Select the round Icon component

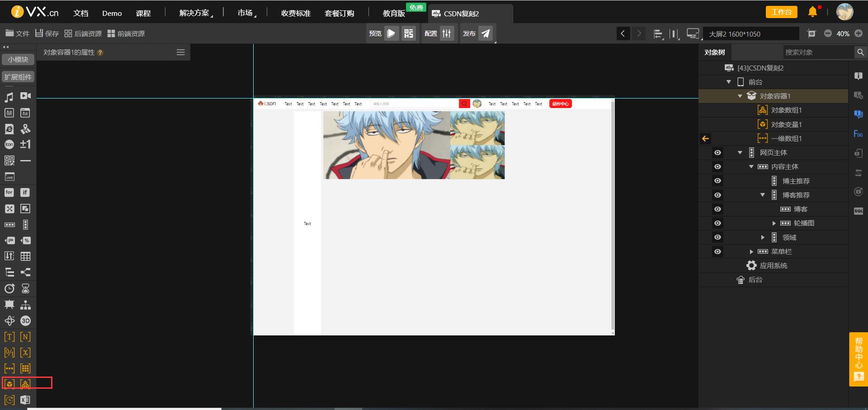(x=9, y=145)
